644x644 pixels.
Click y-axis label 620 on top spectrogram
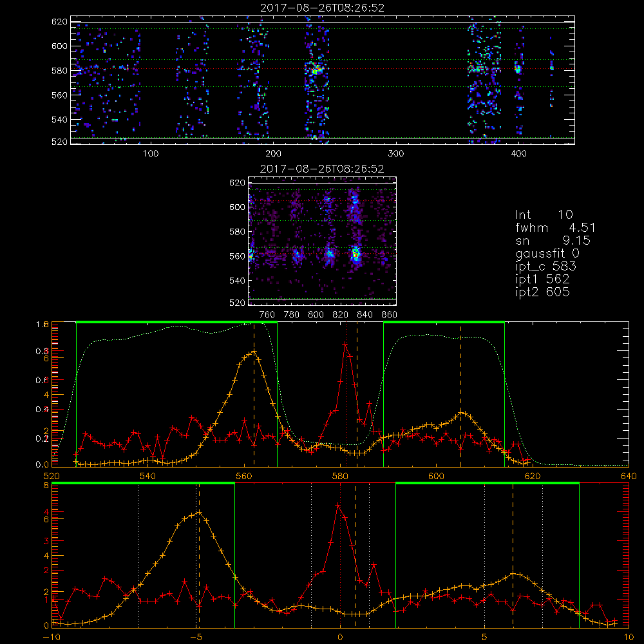59,22
